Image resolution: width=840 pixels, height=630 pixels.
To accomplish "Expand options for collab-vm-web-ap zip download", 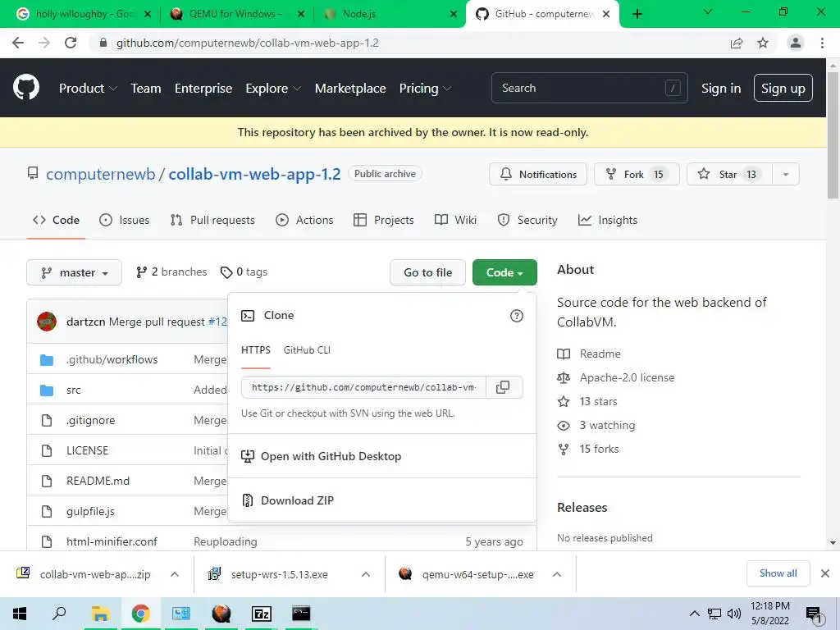I will [x=175, y=574].
